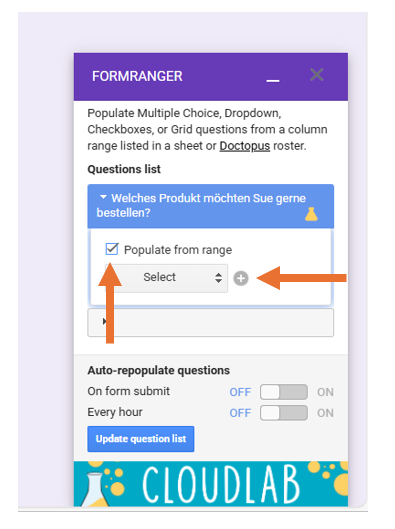Collapse question using the white triangle icon
395x529 pixels.
click(103, 197)
